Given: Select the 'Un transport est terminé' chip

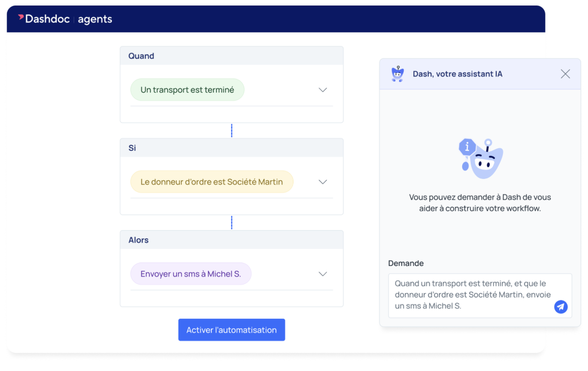Looking at the screenshot, I should tap(187, 90).
